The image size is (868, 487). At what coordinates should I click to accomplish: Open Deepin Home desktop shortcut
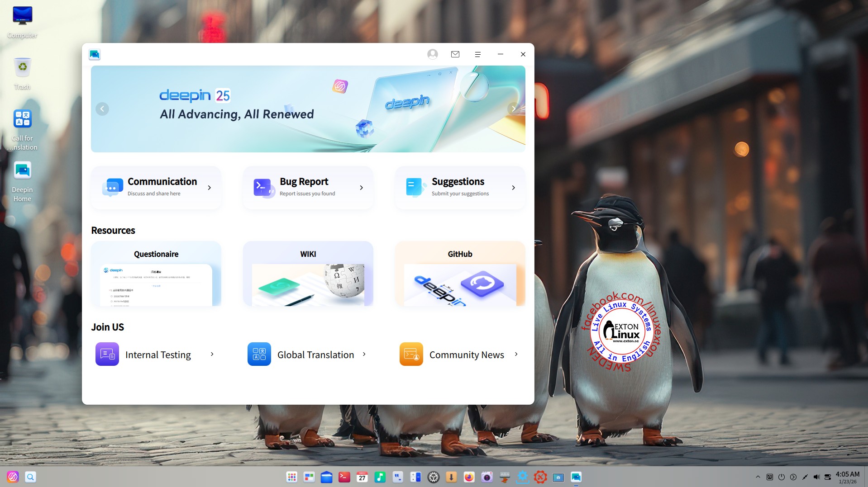point(22,180)
